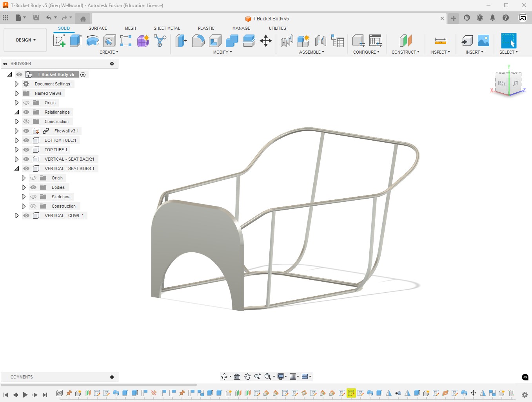Expand the VERTICAL - COWL:1 component
Viewport: 532px width, 402px height.
(x=16, y=215)
